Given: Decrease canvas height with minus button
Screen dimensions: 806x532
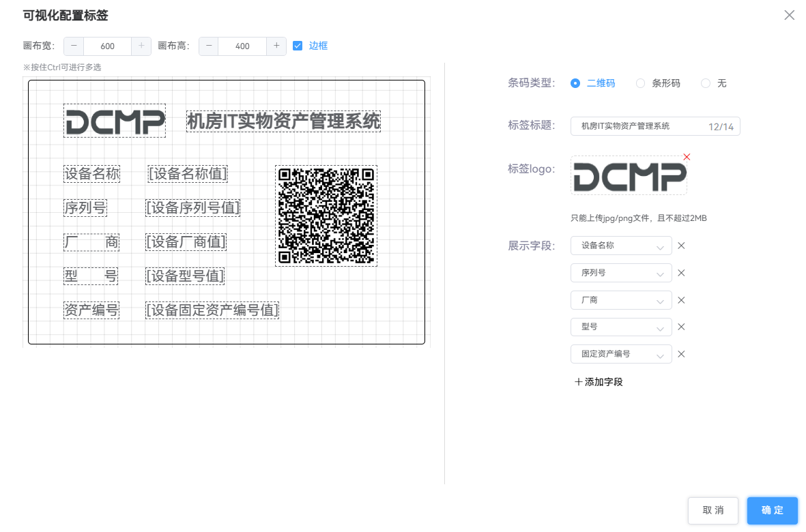Looking at the screenshot, I should (x=209, y=46).
